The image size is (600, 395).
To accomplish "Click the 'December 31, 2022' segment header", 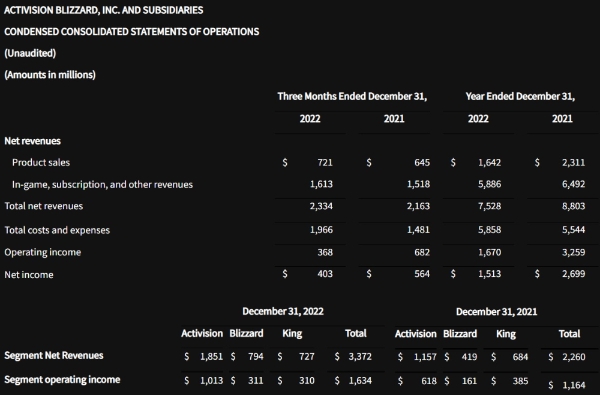I will click(283, 311).
